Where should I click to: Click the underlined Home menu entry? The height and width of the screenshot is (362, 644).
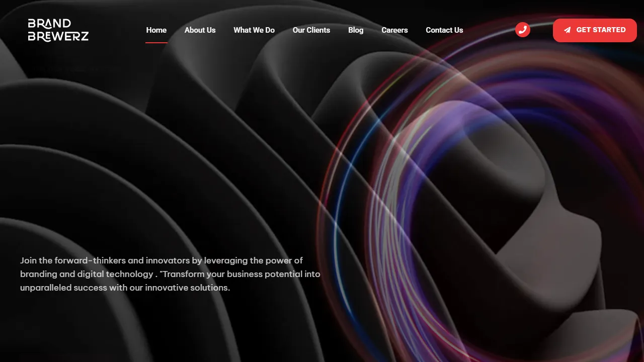point(156,30)
